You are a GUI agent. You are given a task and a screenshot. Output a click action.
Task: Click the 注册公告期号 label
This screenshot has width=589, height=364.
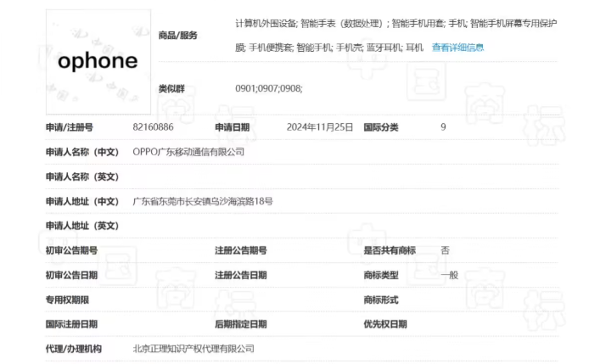click(241, 250)
